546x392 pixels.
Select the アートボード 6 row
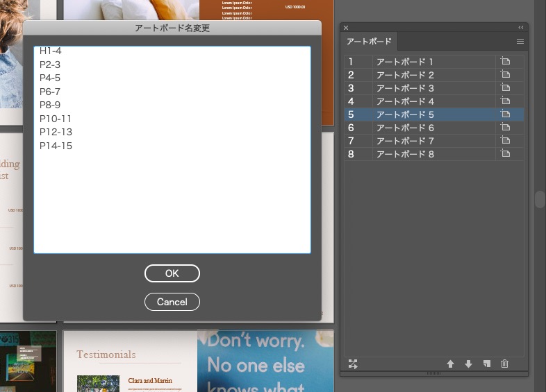(434, 128)
